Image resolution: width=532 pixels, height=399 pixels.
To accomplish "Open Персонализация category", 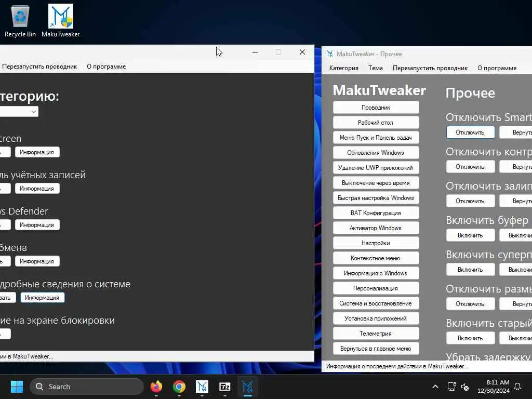I will (x=376, y=288).
